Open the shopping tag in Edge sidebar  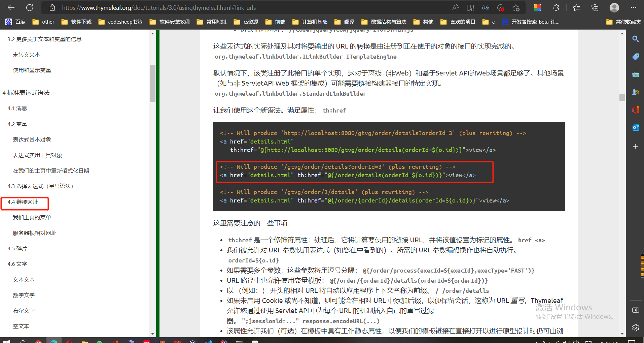[x=635, y=57]
